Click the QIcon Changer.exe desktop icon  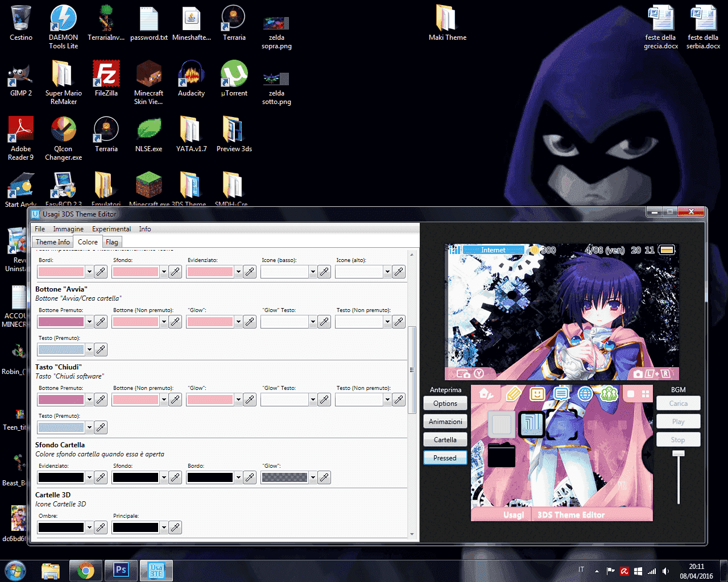64,139
